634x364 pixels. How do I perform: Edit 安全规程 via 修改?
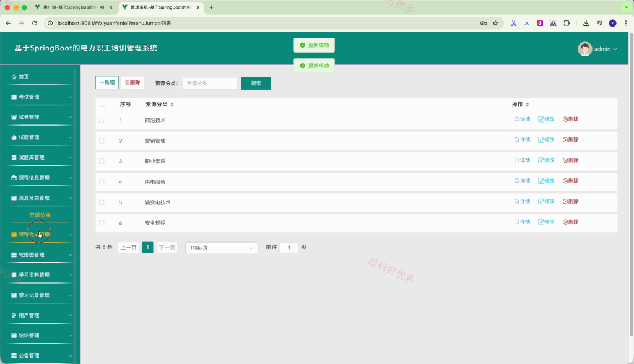tap(546, 222)
